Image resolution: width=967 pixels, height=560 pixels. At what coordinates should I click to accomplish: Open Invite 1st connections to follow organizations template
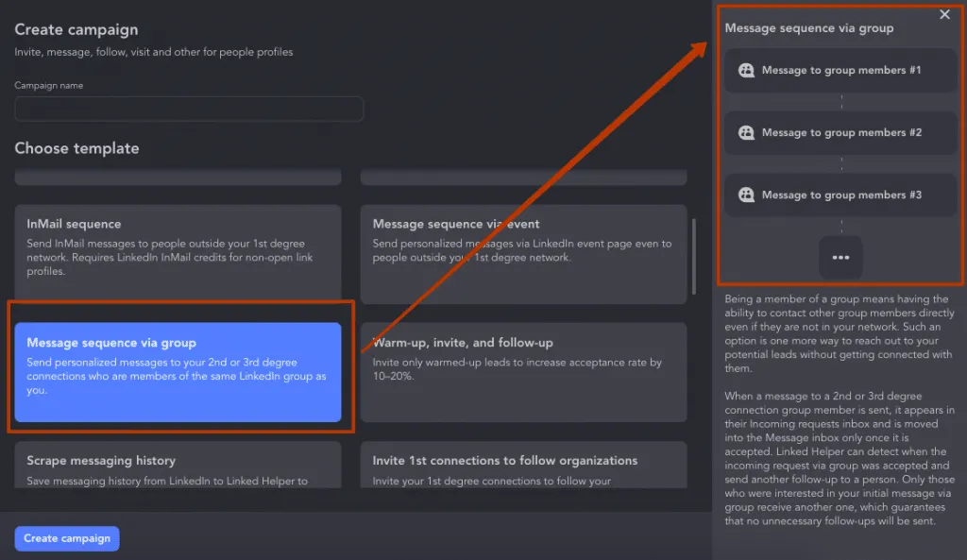[x=523, y=465]
